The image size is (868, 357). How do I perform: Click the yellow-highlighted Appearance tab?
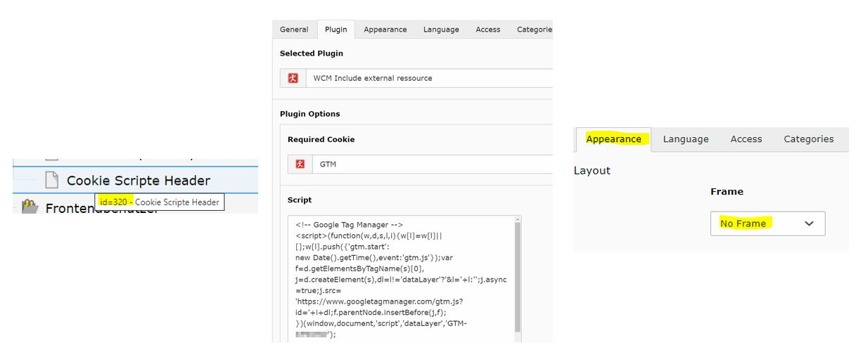613,139
